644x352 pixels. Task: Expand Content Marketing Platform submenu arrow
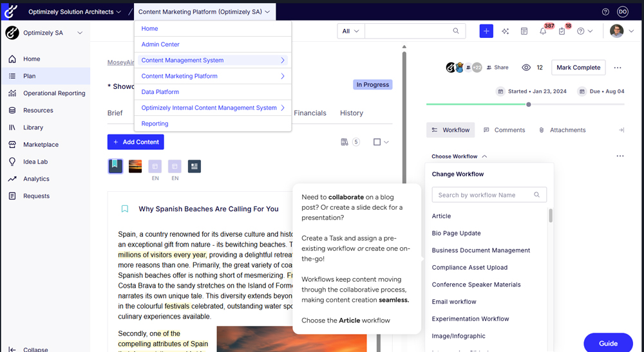point(283,77)
